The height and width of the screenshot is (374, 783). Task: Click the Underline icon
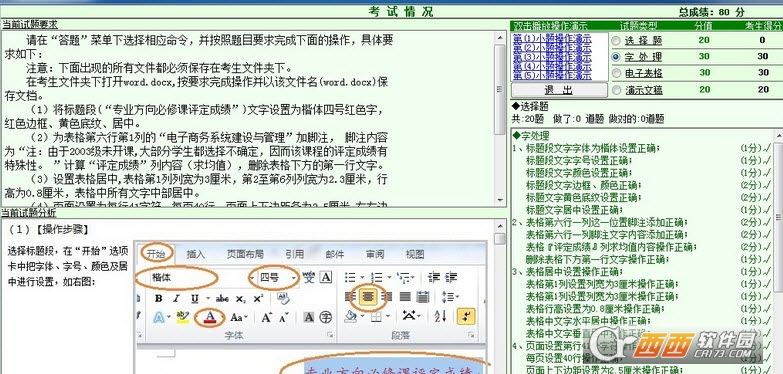coord(194,299)
